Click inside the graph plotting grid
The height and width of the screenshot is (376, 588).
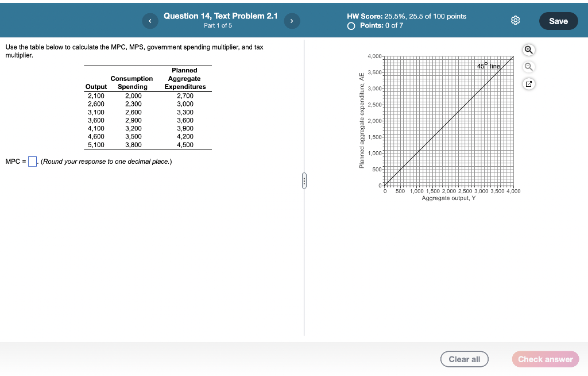pos(448,121)
